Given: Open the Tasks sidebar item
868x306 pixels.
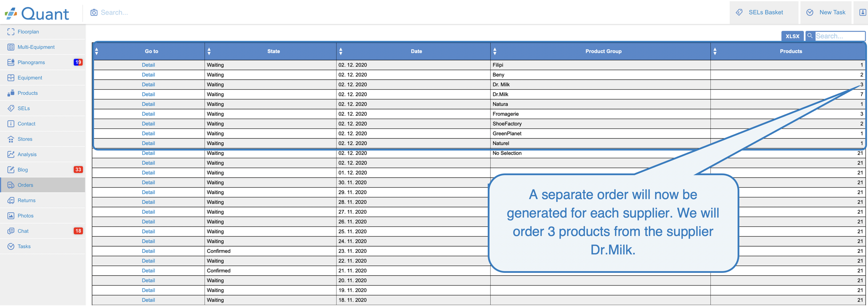Looking at the screenshot, I should pos(24,246).
